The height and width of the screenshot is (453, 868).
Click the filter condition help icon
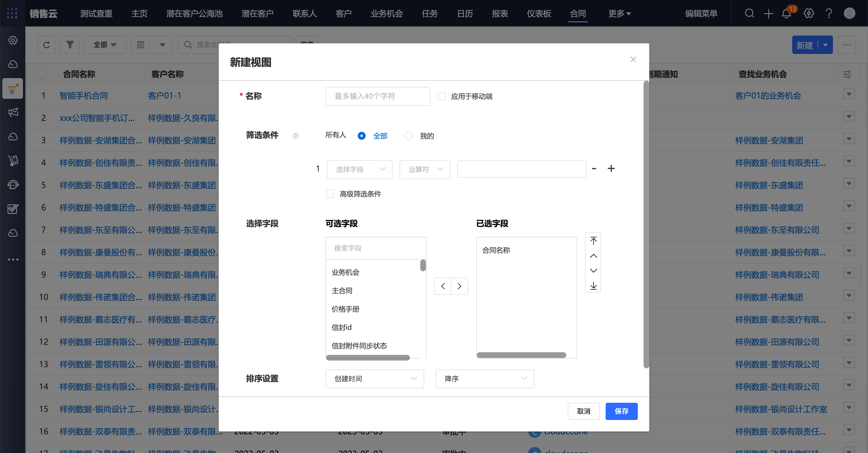click(x=296, y=136)
